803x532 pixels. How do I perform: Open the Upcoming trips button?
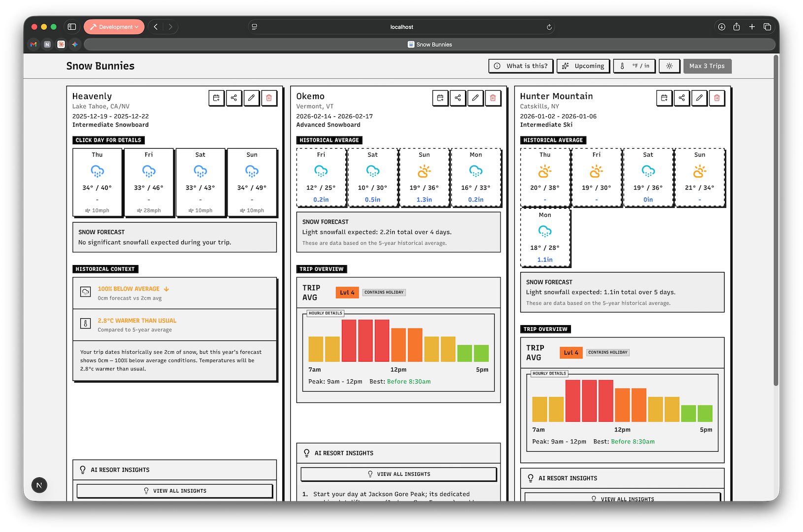tap(583, 66)
